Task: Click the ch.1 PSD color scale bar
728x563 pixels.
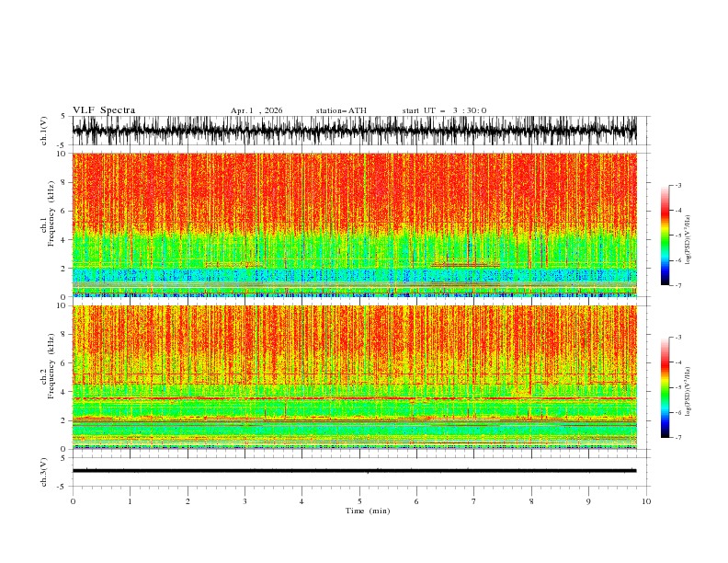Action: (665, 236)
